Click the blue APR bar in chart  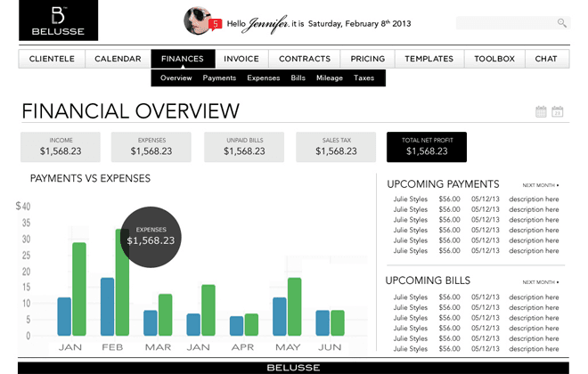point(236,326)
